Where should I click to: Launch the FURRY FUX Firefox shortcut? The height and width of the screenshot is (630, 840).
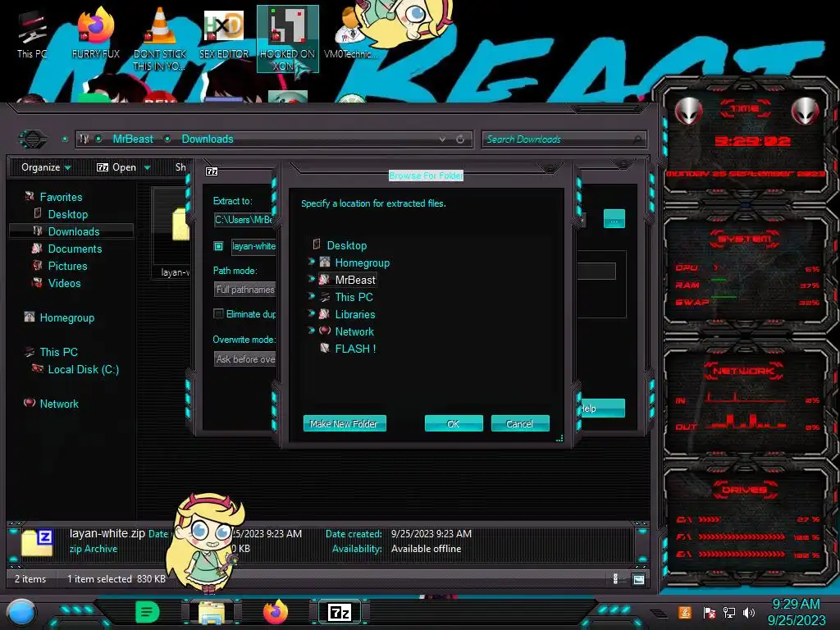pos(96,34)
